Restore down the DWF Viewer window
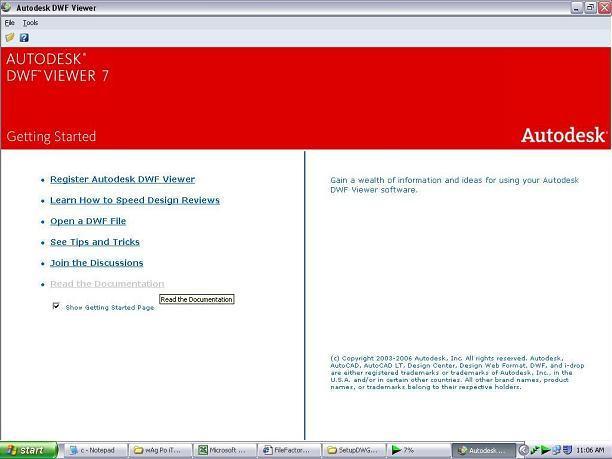612x459 pixels. tap(591, 7)
